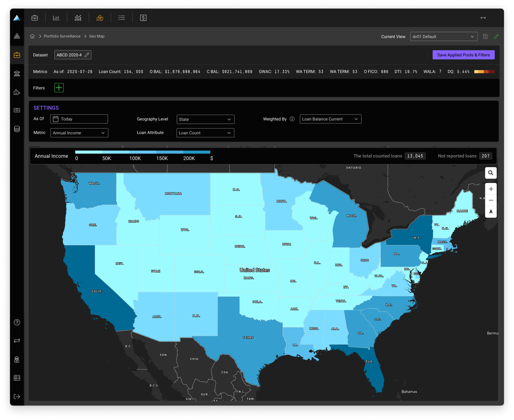The height and width of the screenshot is (420, 514).
Task: Open the Weighted By Loan Balance dropdown
Action: click(330, 119)
